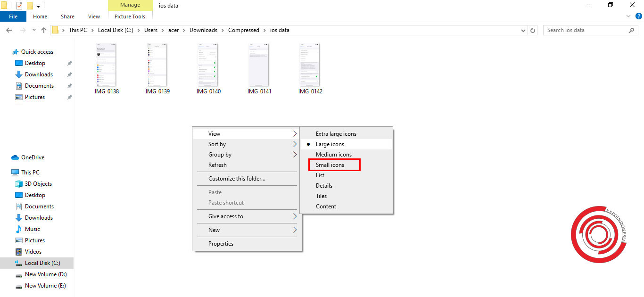
Task: Click Customize this folder in the context menu
Action: coord(237,179)
